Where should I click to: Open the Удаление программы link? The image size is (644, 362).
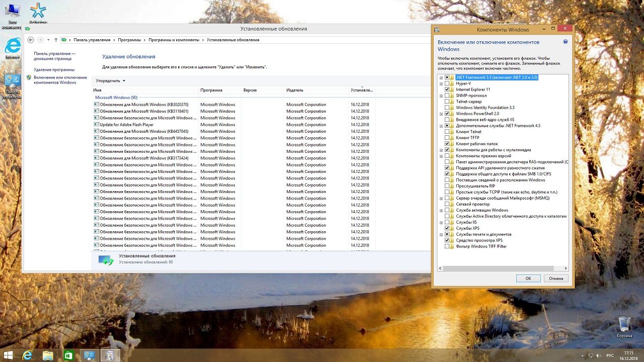click(54, 69)
